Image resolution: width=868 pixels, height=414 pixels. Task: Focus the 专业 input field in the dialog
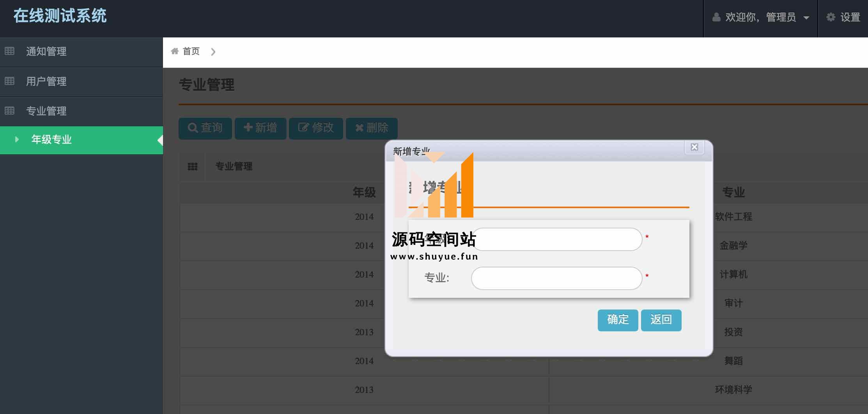[x=556, y=278]
